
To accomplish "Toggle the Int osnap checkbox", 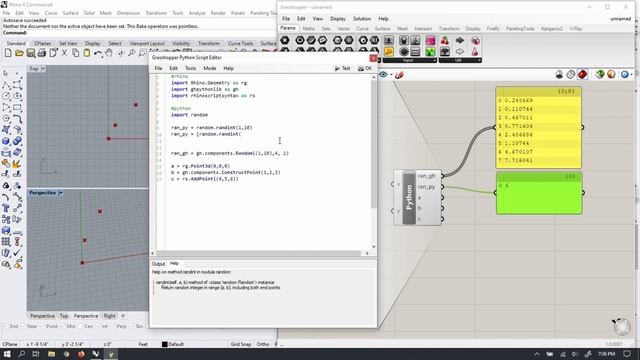I will [x=98, y=326].
